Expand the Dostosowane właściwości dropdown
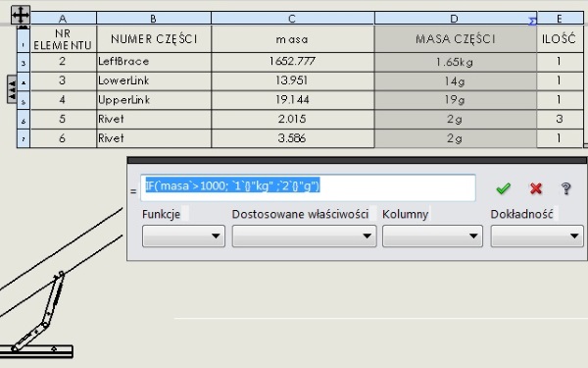This screenshot has width=588, height=368. [304, 237]
